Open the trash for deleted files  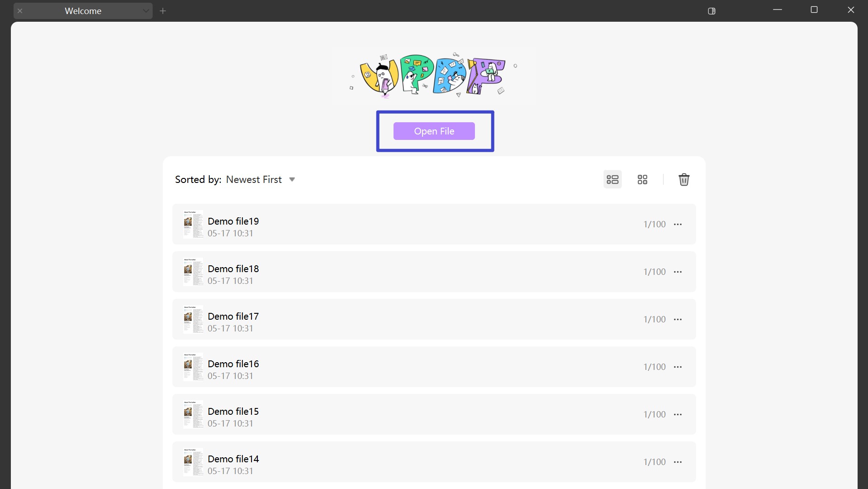click(x=684, y=179)
